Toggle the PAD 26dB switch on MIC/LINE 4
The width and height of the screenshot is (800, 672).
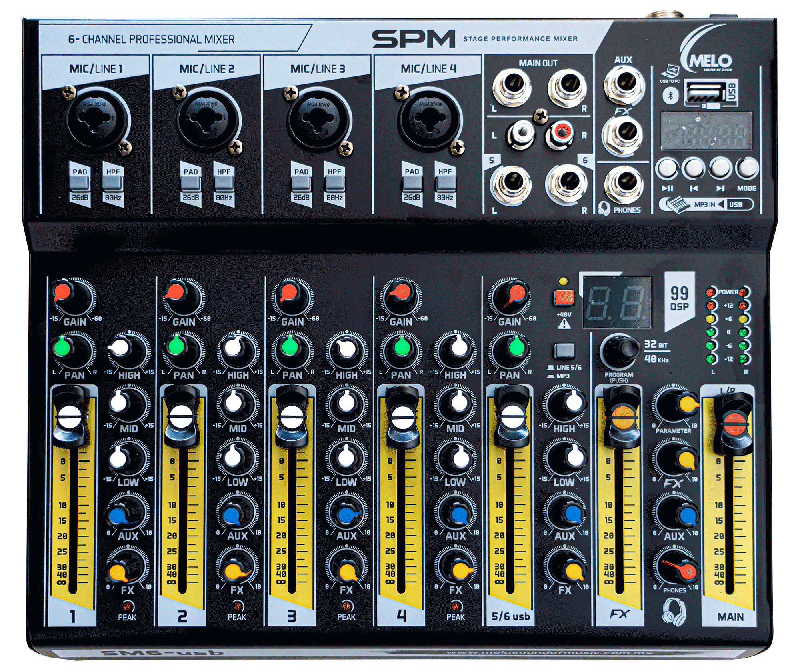(x=412, y=184)
